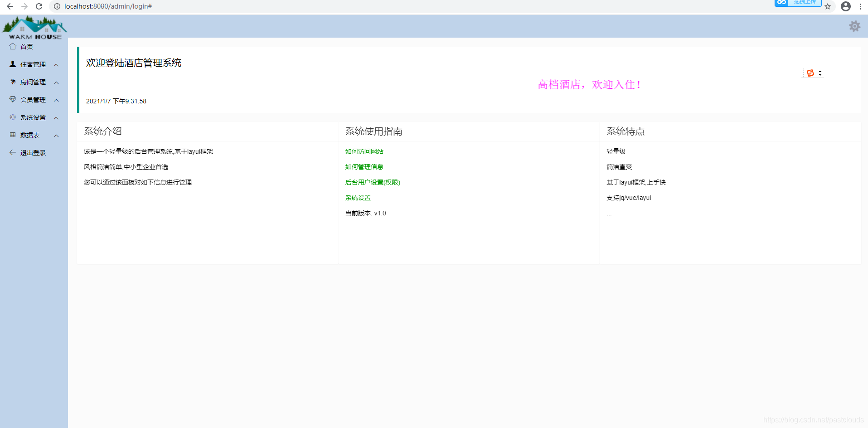Click the table icon next to 数据表

(13, 135)
